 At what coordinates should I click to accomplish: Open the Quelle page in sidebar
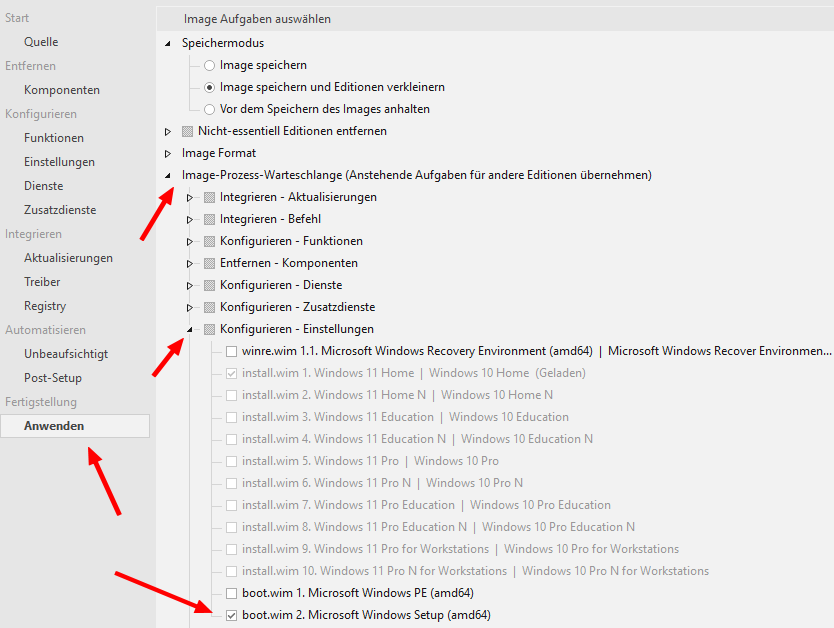(41, 42)
